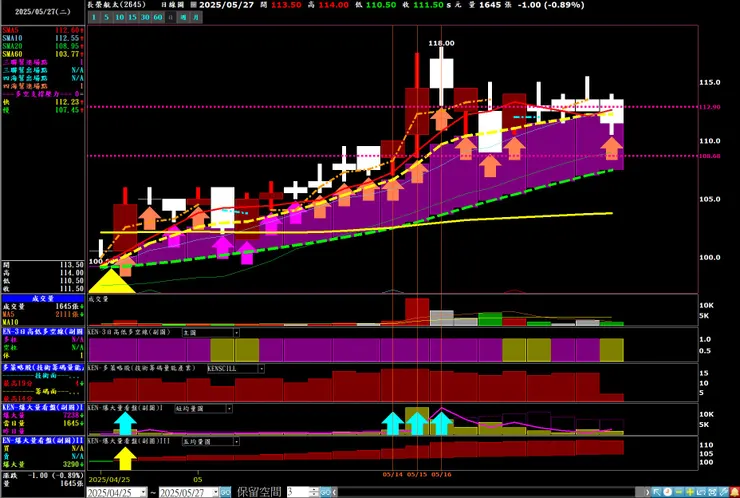Click the SMA5 legend entry
740x498 pixels.
[x=43, y=30]
